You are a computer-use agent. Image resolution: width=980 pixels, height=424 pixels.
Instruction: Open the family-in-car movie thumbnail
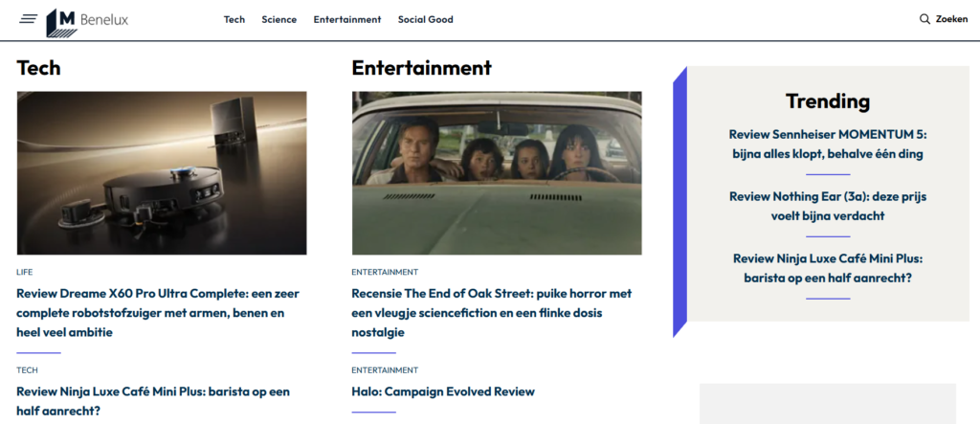coord(497,173)
